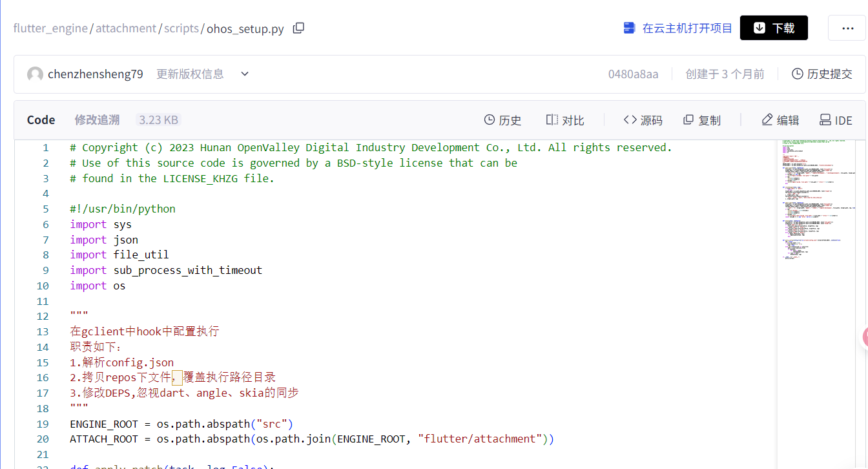
Task: Select the Code tab
Action: pyautogui.click(x=41, y=120)
